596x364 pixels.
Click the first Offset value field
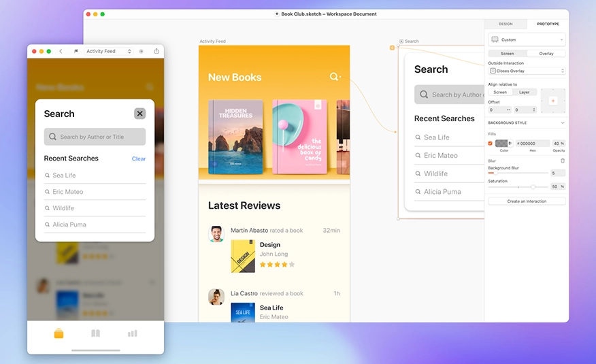(500, 110)
